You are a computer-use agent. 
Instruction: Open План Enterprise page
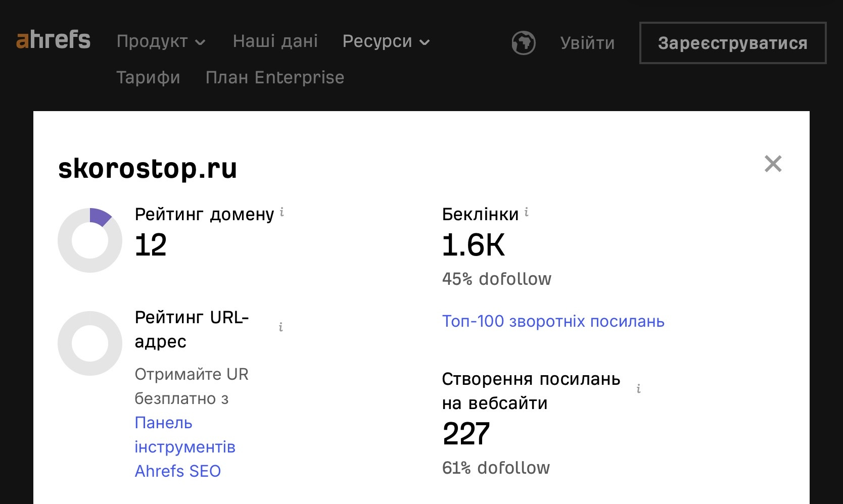[x=275, y=78]
